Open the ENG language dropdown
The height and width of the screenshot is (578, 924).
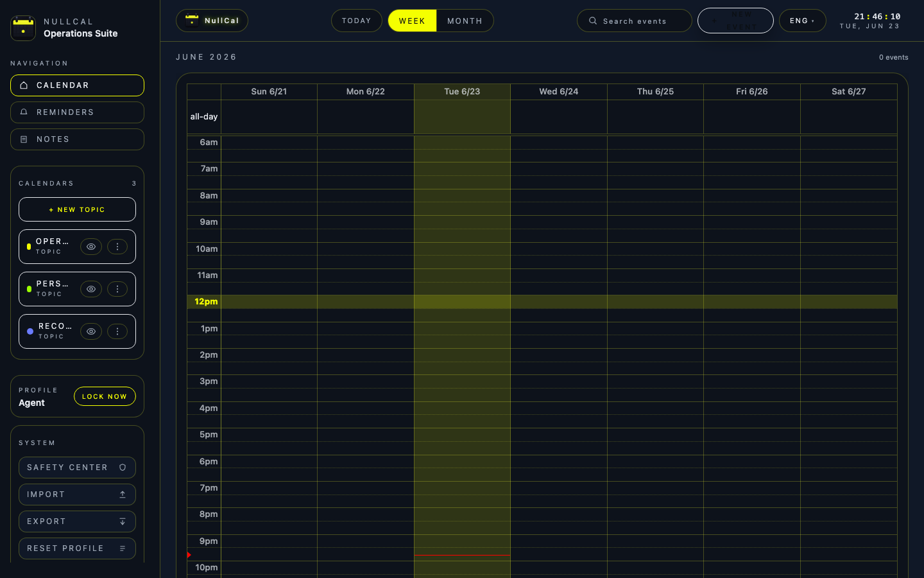pos(802,21)
